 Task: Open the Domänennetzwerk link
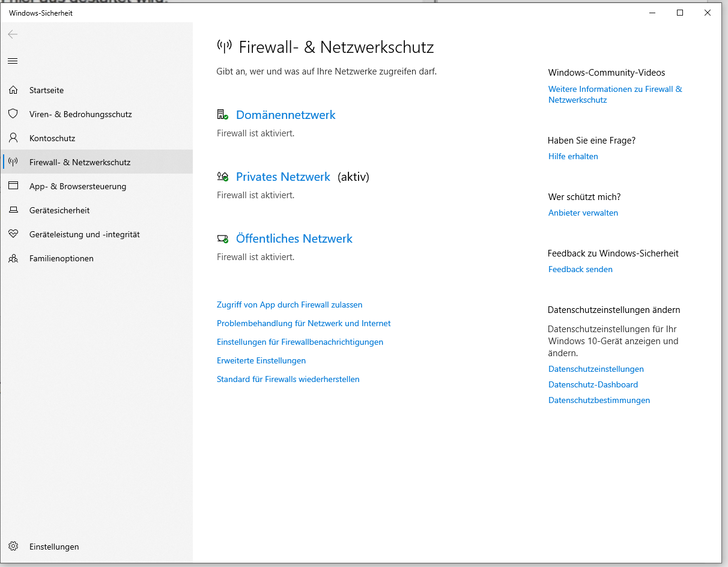tap(286, 115)
